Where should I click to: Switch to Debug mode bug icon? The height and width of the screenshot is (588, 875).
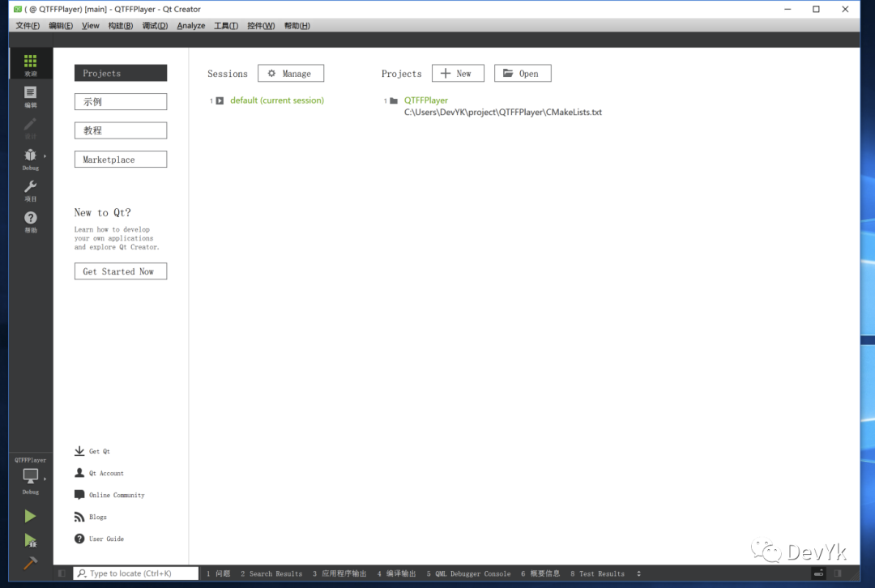[30, 155]
